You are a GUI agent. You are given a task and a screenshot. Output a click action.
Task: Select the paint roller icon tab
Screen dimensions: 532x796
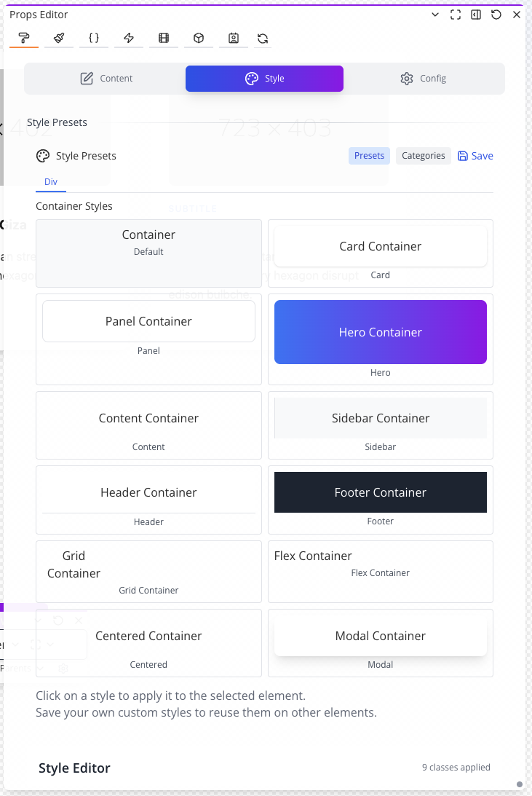click(24, 39)
